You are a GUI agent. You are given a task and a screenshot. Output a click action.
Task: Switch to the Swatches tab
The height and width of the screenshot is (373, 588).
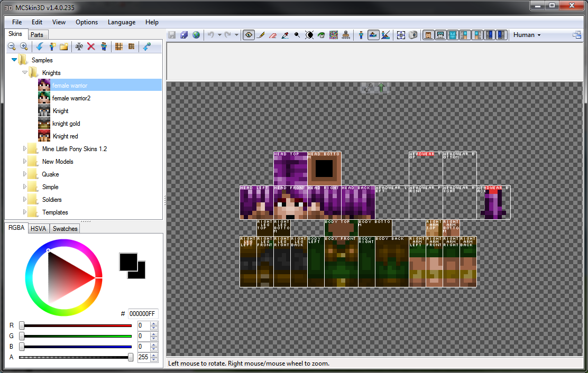click(65, 228)
